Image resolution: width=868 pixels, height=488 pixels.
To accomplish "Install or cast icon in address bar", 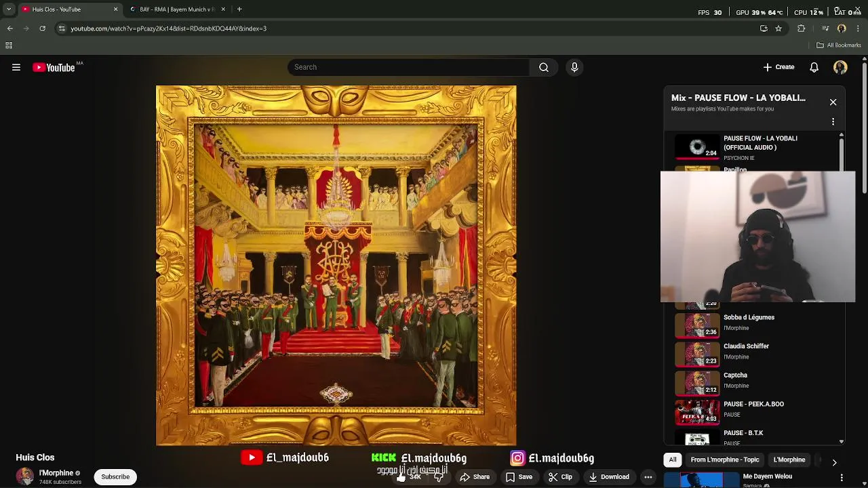I will point(764,28).
